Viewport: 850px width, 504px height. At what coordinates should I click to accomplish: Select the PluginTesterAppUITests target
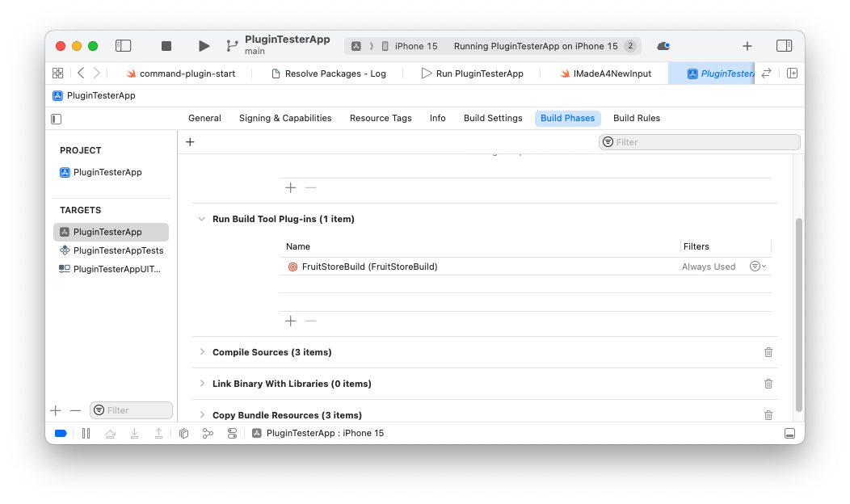112,269
